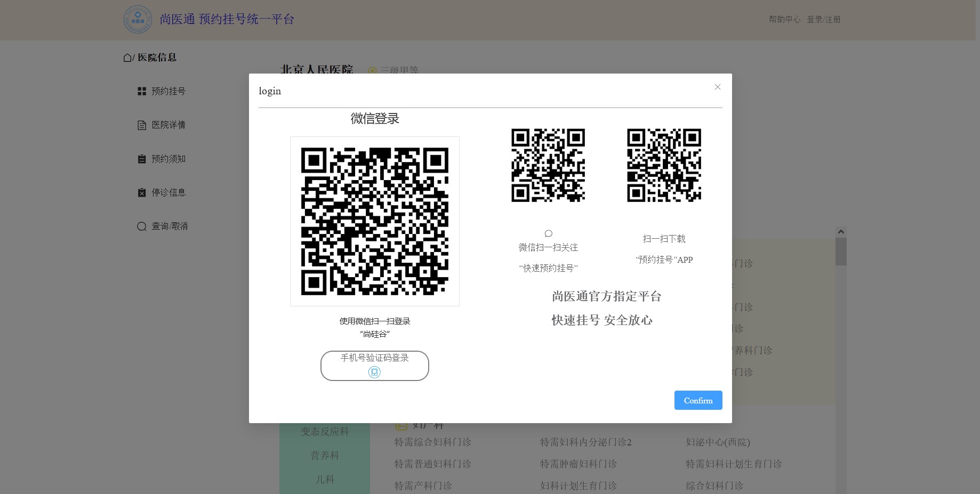Screen dimensions: 980x494
Task: Open 特需产科门诊
Action: point(423,485)
